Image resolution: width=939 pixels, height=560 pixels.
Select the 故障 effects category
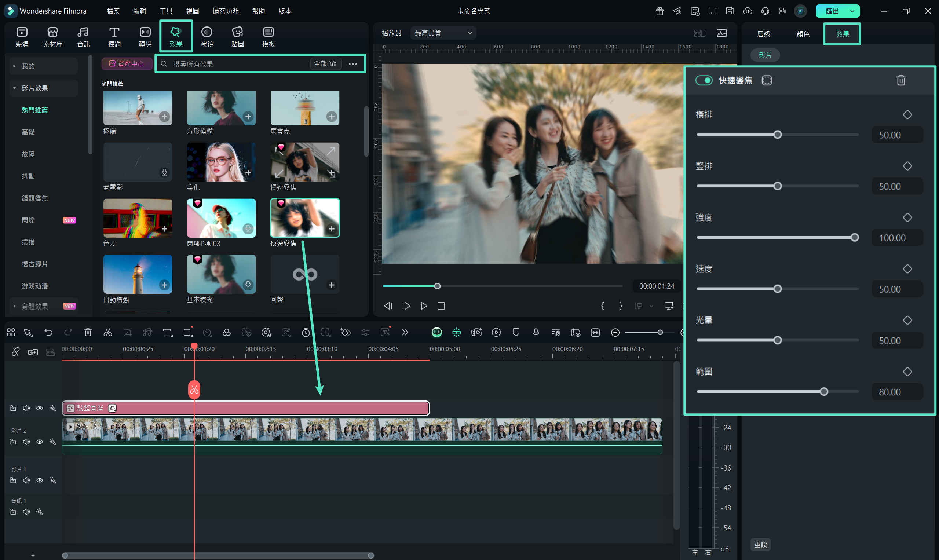[x=28, y=154]
